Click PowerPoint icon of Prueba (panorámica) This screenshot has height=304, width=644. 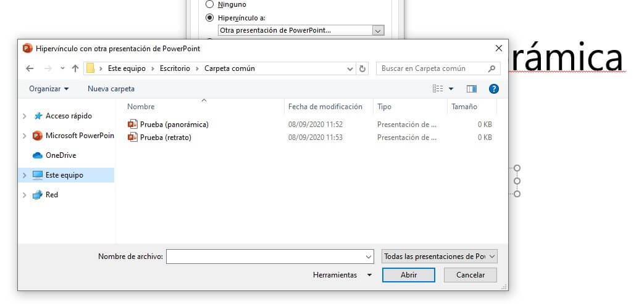tap(133, 125)
